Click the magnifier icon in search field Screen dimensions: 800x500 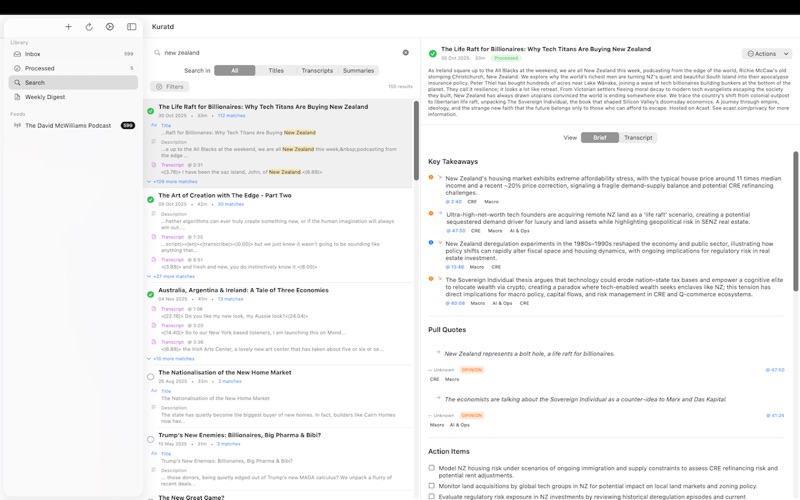coord(157,52)
